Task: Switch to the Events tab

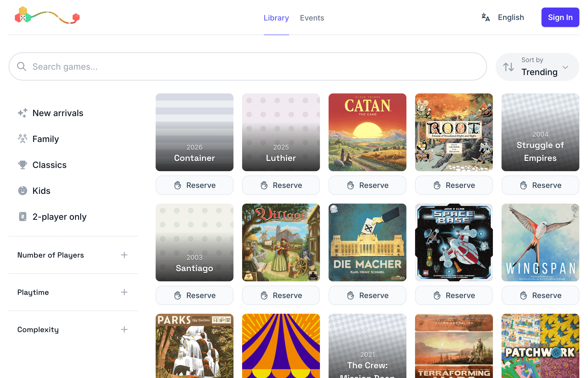Action: (x=312, y=18)
